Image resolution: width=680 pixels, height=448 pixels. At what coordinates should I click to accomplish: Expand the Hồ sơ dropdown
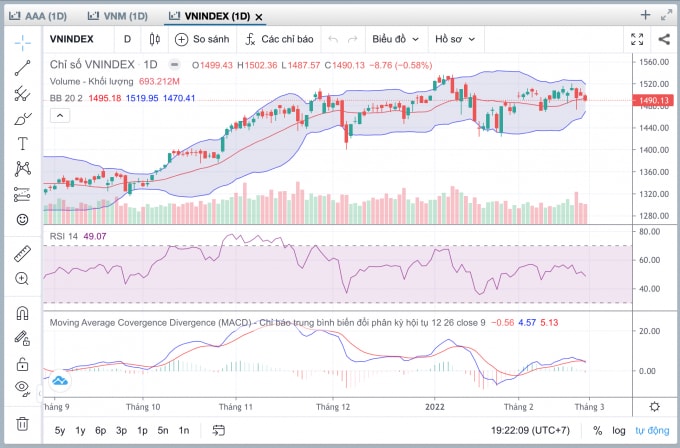455,39
